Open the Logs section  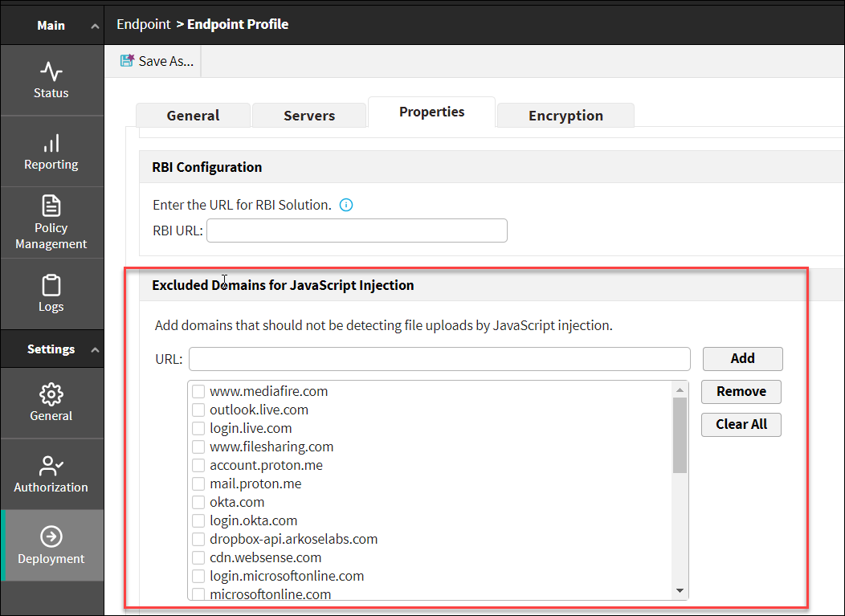click(x=51, y=294)
